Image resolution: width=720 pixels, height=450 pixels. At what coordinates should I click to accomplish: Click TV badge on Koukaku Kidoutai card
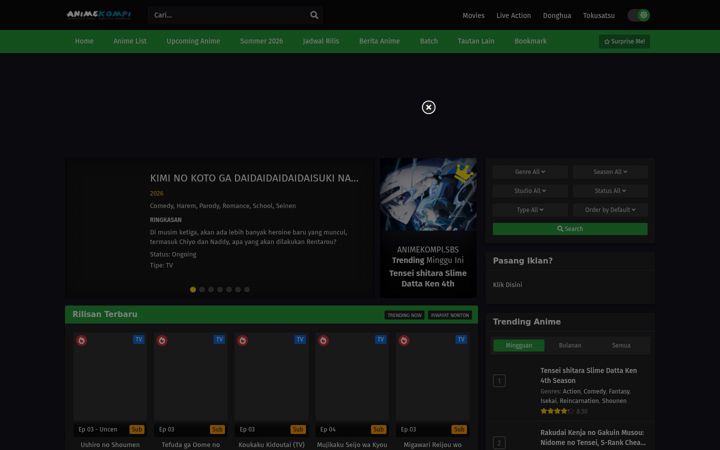(300, 339)
